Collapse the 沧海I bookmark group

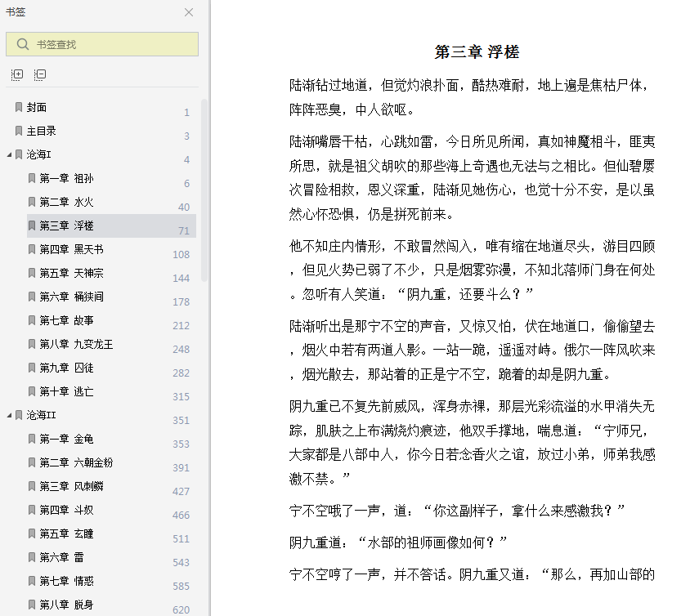(9, 154)
